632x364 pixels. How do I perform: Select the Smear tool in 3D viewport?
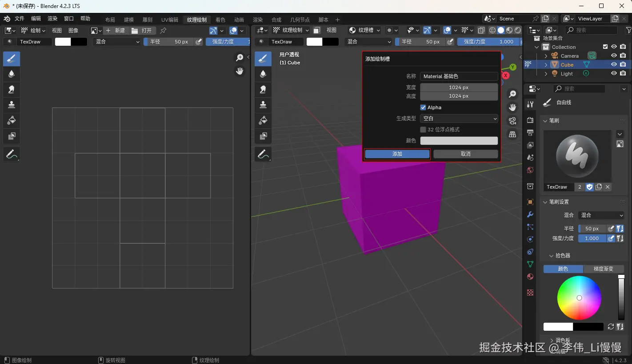(x=263, y=89)
